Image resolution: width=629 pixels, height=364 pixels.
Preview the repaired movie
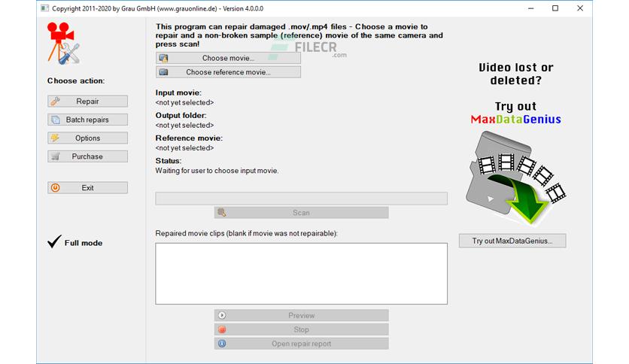[301, 316]
